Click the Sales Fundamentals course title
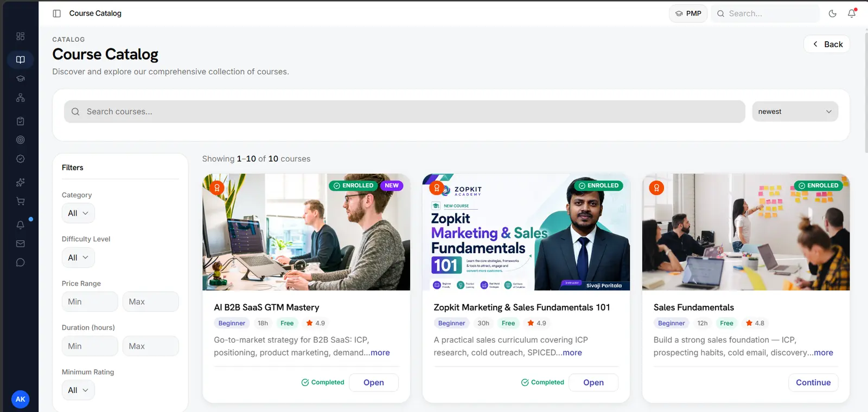This screenshot has height=412, width=868. 693,307
